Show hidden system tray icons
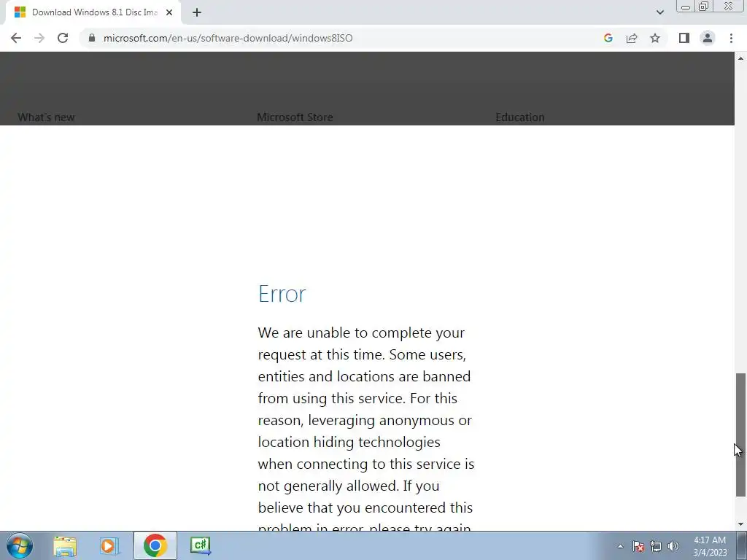The image size is (747, 560). point(620,546)
